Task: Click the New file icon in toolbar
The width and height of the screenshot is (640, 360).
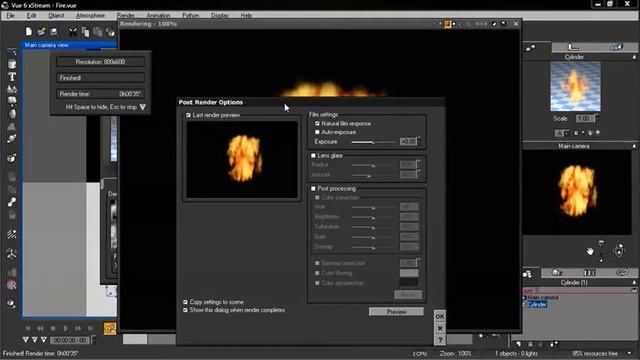Action: click(29, 31)
